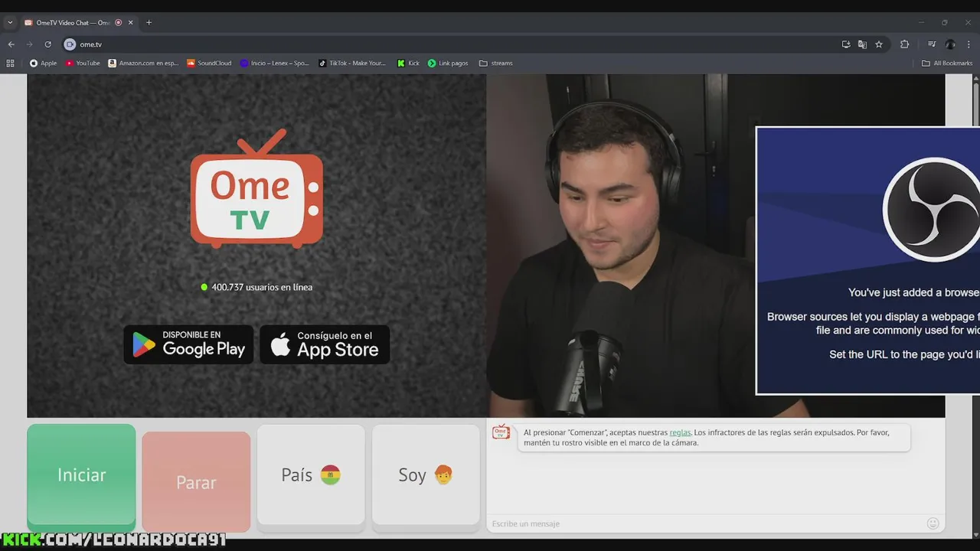Open the TikTok bookmark
This screenshot has height=551, width=980.
352,64
